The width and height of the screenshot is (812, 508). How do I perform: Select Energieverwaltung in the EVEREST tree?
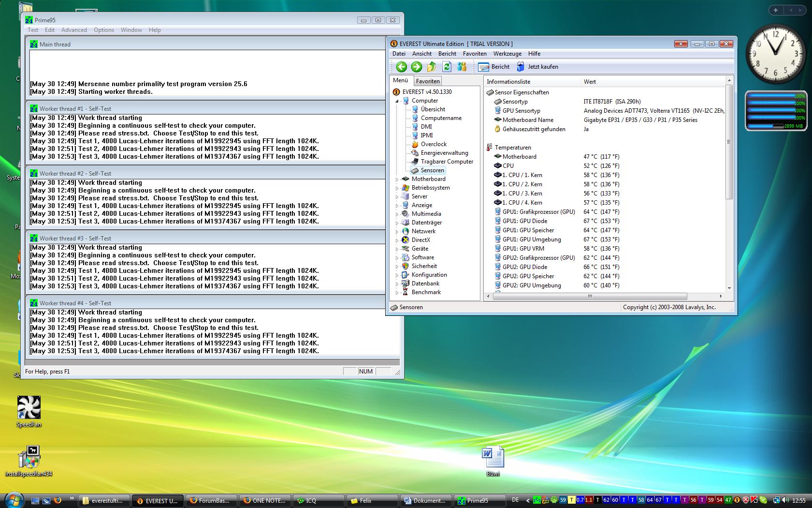(444, 153)
